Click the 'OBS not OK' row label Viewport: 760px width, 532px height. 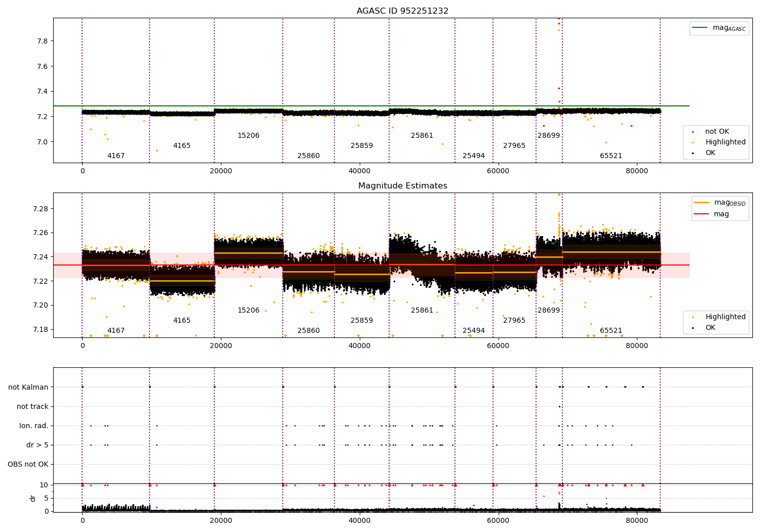(28, 465)
